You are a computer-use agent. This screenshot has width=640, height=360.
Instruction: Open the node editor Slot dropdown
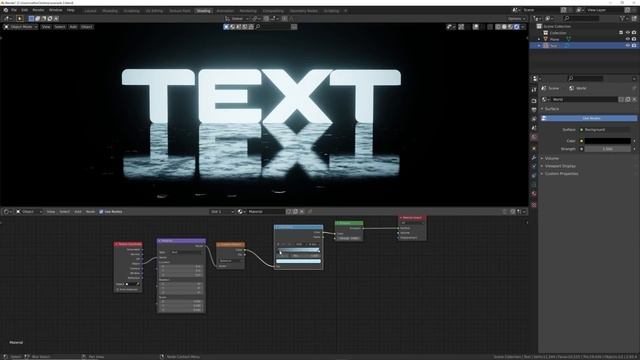point(222,212)
